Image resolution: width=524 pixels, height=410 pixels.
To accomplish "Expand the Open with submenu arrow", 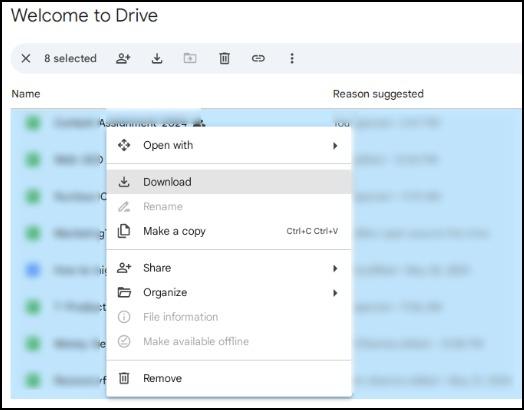I will point(335,146).
